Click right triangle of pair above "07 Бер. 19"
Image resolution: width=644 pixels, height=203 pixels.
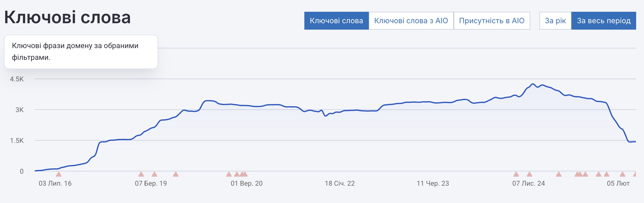(x=154, y=174)
